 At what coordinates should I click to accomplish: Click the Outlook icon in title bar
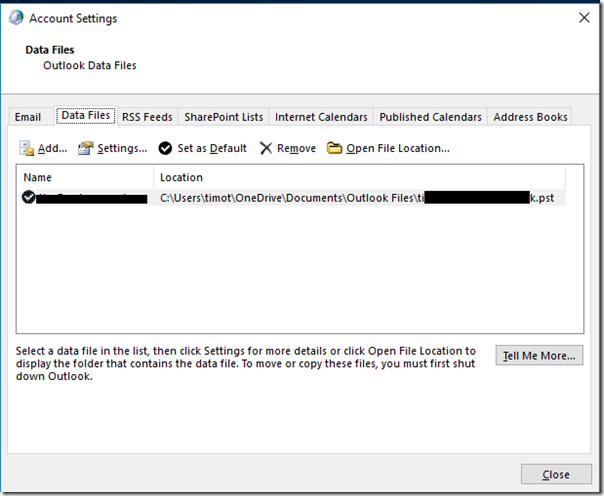tap(16, 18)
